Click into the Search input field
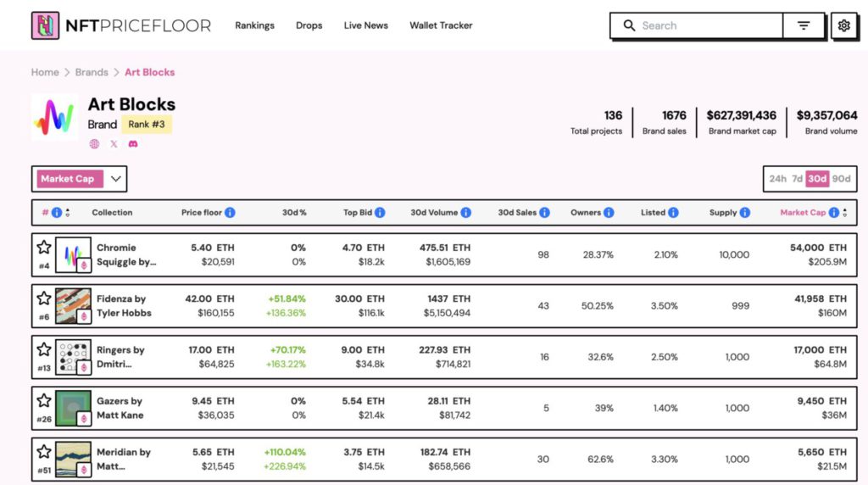The image size is (868, 485). pyautogui.click(x=708, y=25)
